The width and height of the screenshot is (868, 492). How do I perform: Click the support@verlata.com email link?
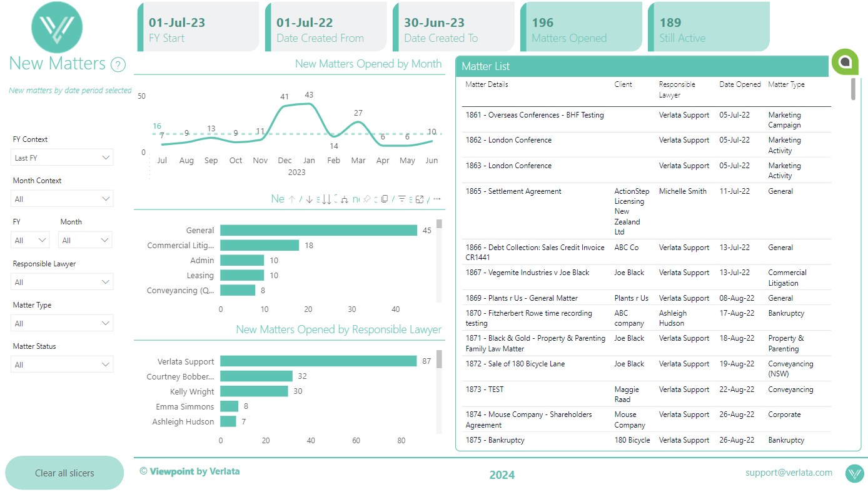(x=789, y=473)
